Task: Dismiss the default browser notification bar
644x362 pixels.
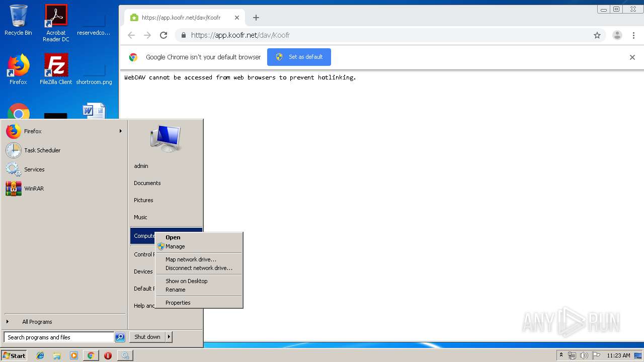Action: [x=632, y=57]
